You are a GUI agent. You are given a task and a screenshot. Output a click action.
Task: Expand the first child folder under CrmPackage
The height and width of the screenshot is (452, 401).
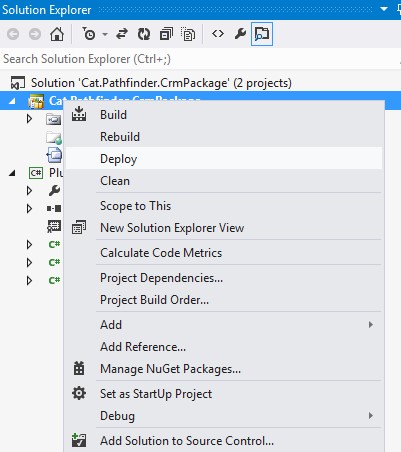(29, 119)
